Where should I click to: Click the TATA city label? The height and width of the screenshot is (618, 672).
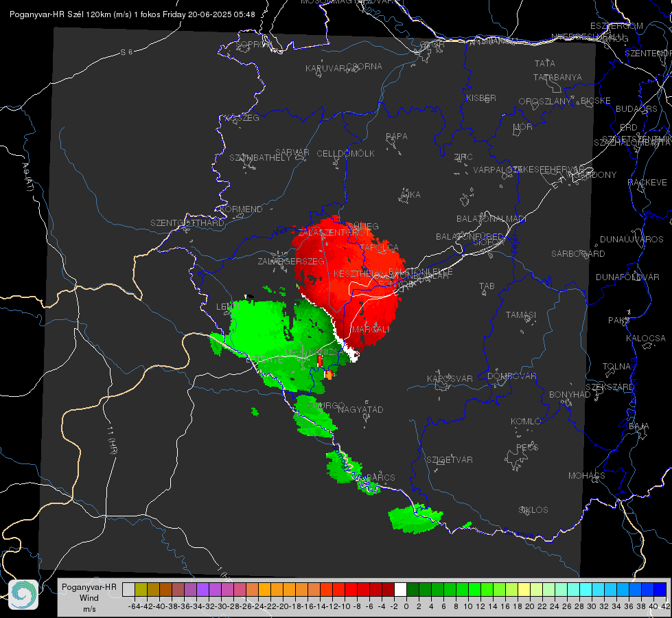(545, 63)
